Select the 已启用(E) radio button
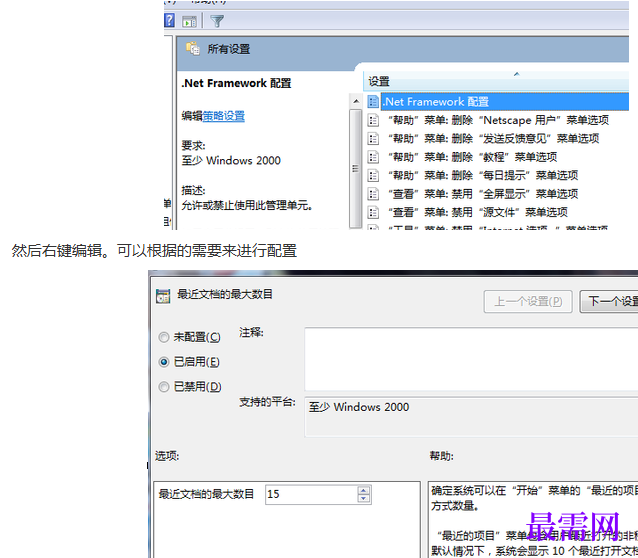Screen dimensions: 638x558 [x=164, y=362]
